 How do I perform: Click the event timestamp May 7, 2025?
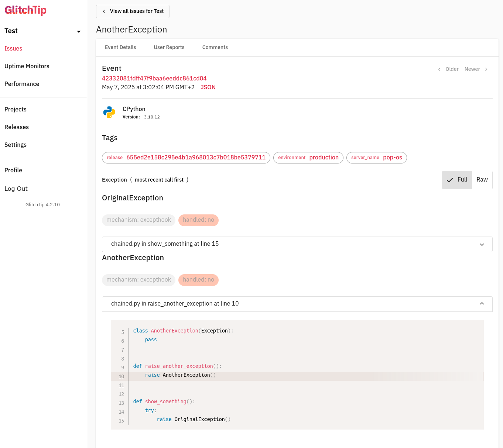coord(148,87)
